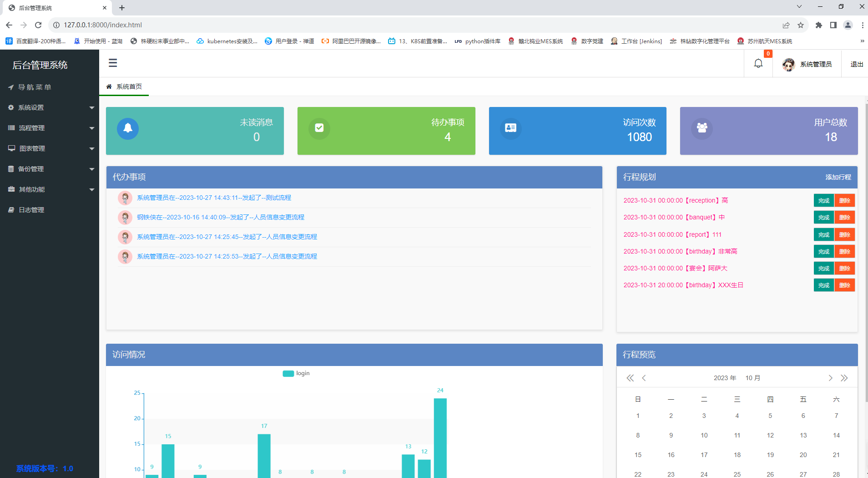Click the users icon on 用户总数 card

pos(701,128)
